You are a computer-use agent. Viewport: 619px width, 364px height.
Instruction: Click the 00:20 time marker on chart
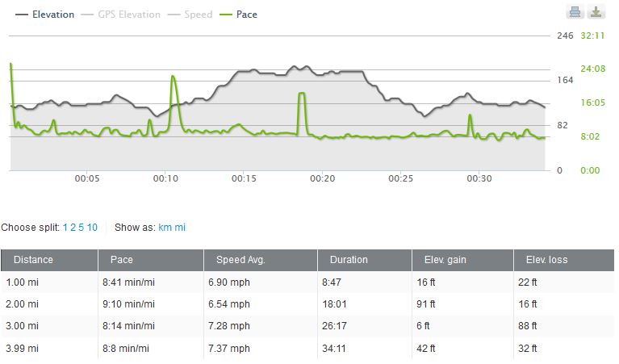(322, 178)
